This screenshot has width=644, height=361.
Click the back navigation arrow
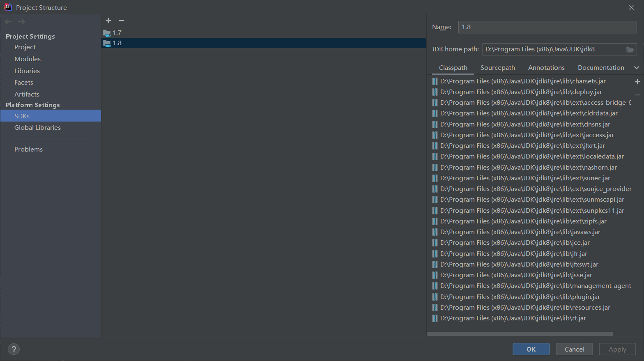[8, 22]
